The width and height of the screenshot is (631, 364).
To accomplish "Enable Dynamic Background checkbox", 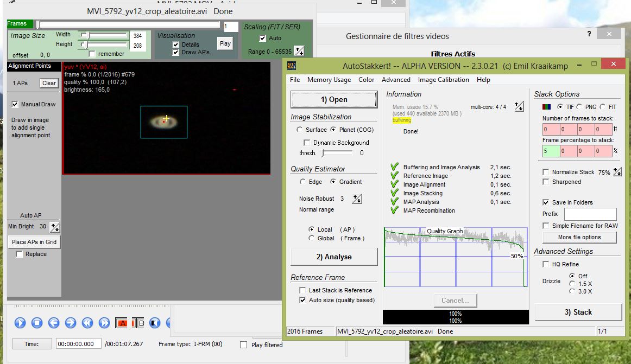I will (x=307, y=143).
